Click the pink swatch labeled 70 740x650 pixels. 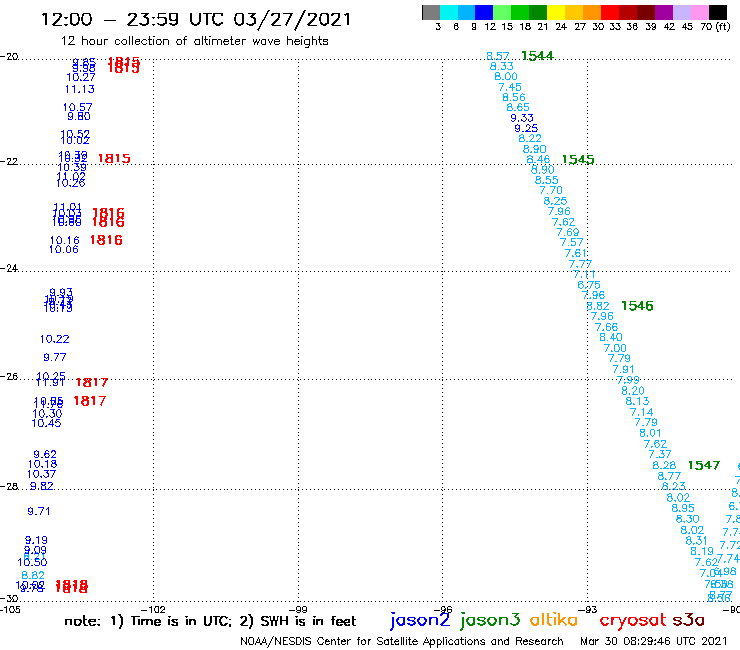point(699,12)
